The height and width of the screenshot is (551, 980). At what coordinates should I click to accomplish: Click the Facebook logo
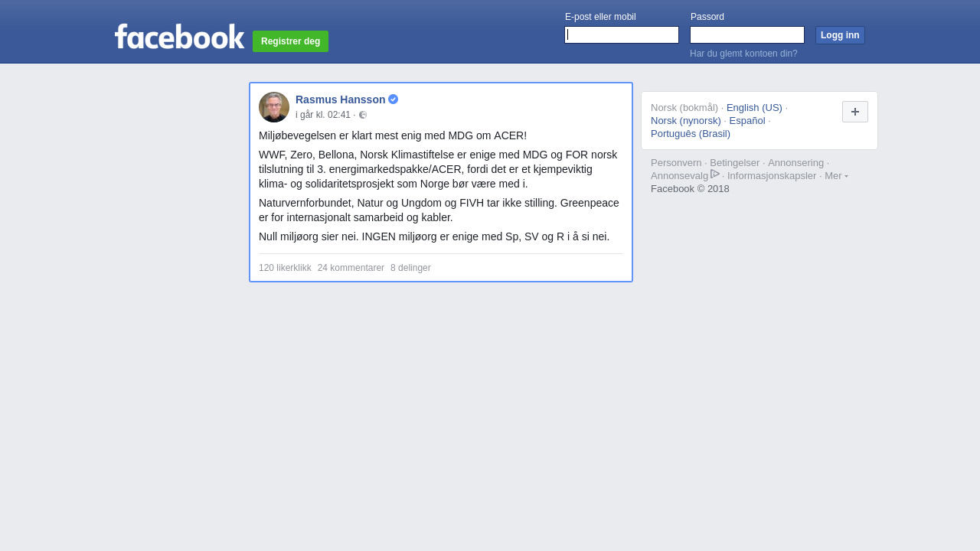click(180, 37)
